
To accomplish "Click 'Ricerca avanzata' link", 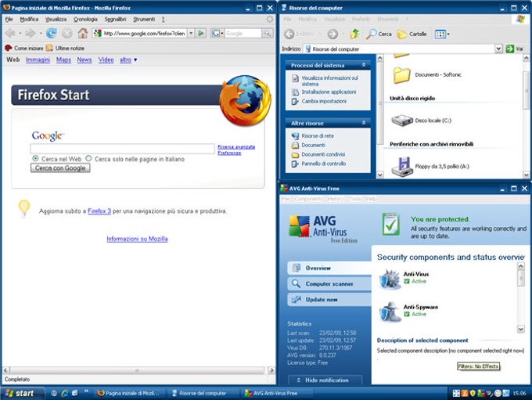I will coord(236,146).
